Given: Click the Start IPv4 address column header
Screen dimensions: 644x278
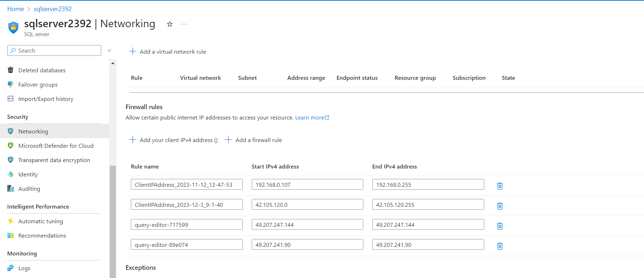Looking at the screenshot, I should [275, 166].
